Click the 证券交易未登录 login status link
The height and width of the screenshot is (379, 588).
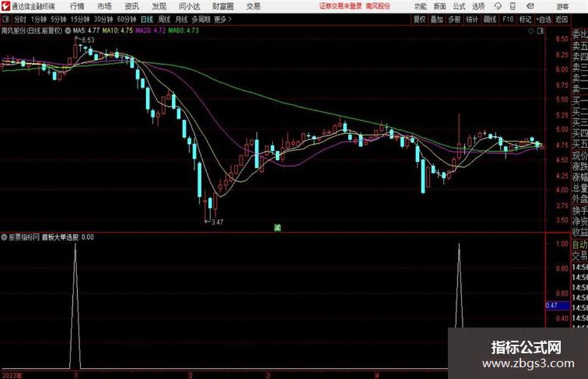click(340, 6)
